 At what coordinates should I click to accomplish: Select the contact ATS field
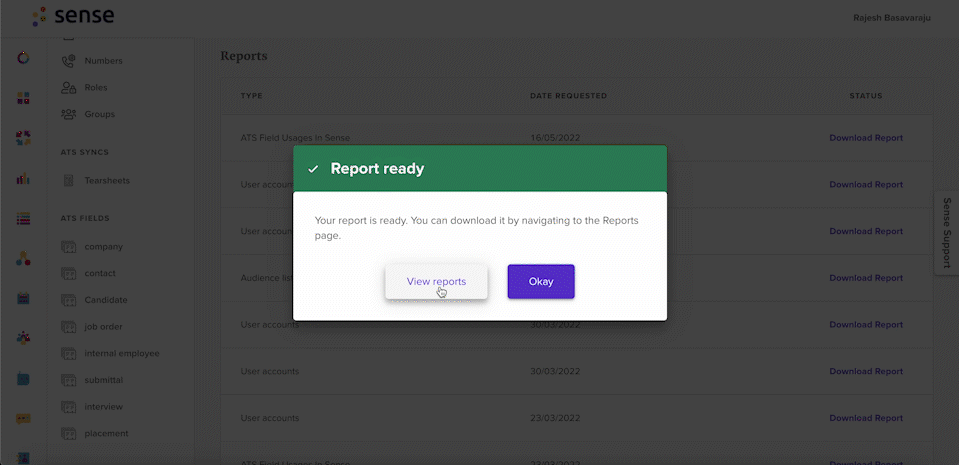pyautogui.click(x=100, y=273)
